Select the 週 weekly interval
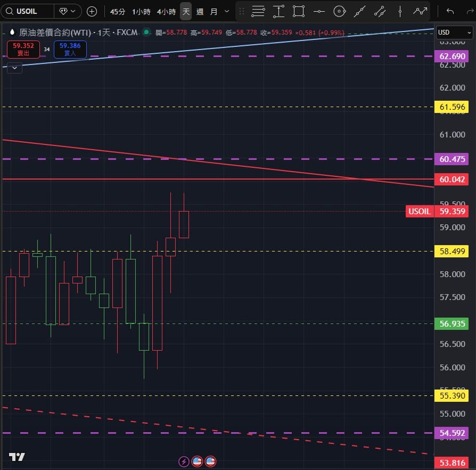 click(200, 11)
